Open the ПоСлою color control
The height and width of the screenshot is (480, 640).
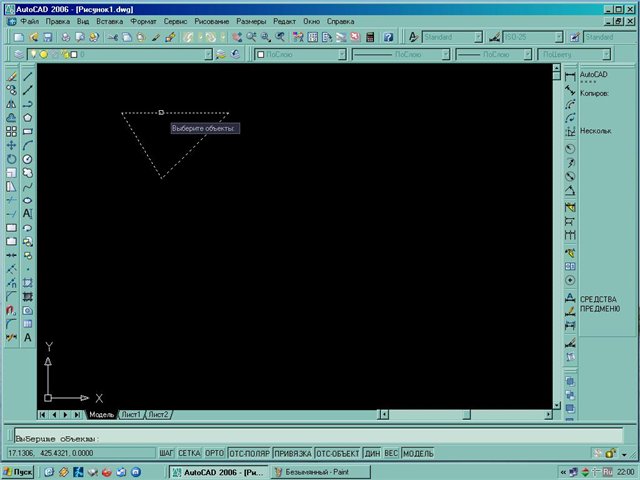point(300,54)
